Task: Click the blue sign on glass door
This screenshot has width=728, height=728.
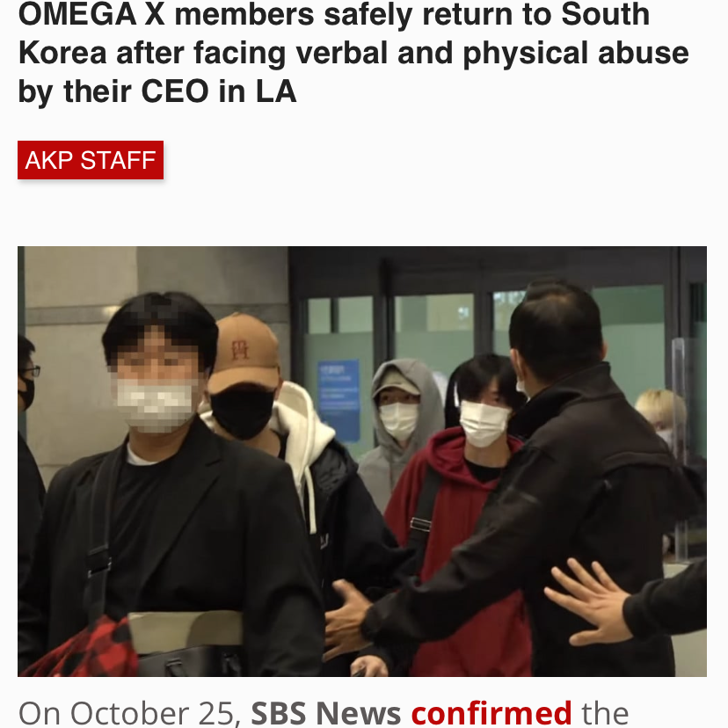Action: (339, 400)
